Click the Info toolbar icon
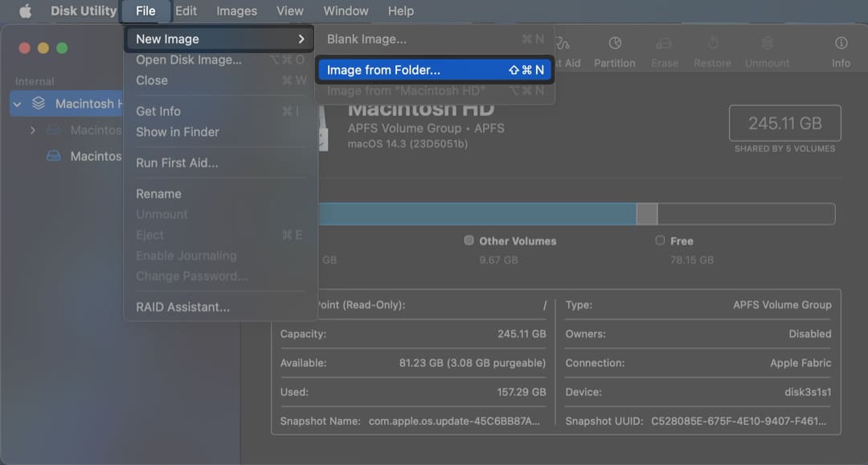Image resolution: width=868 pixels, height=465 pixels. 841,43
